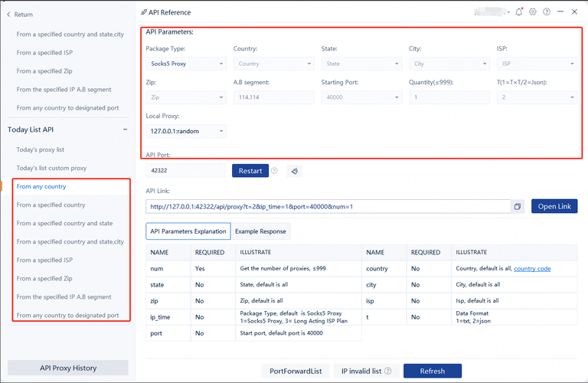Click the help icon beside IP invalid list
The image size is (588, 383).
tap(388, 371)
